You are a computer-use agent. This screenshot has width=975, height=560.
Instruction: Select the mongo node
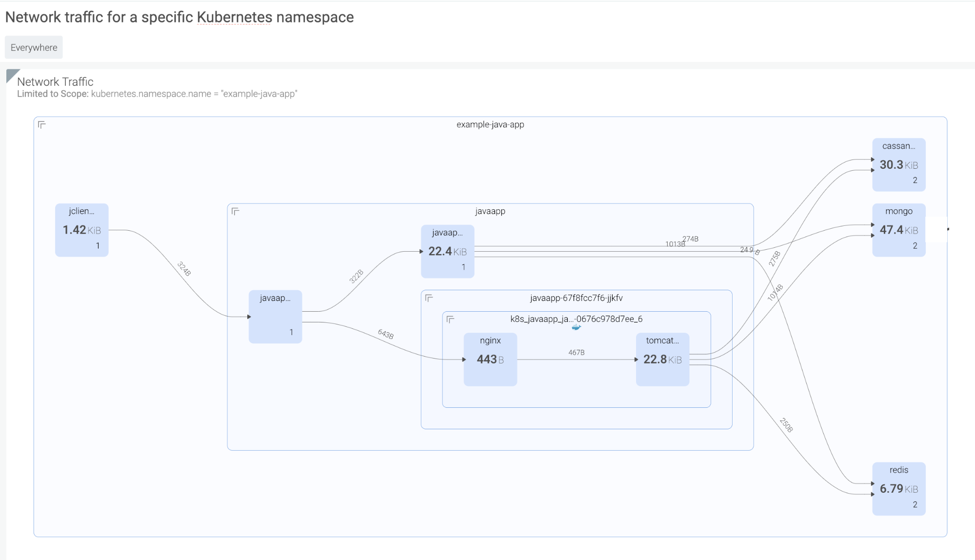tap(898, 230)
